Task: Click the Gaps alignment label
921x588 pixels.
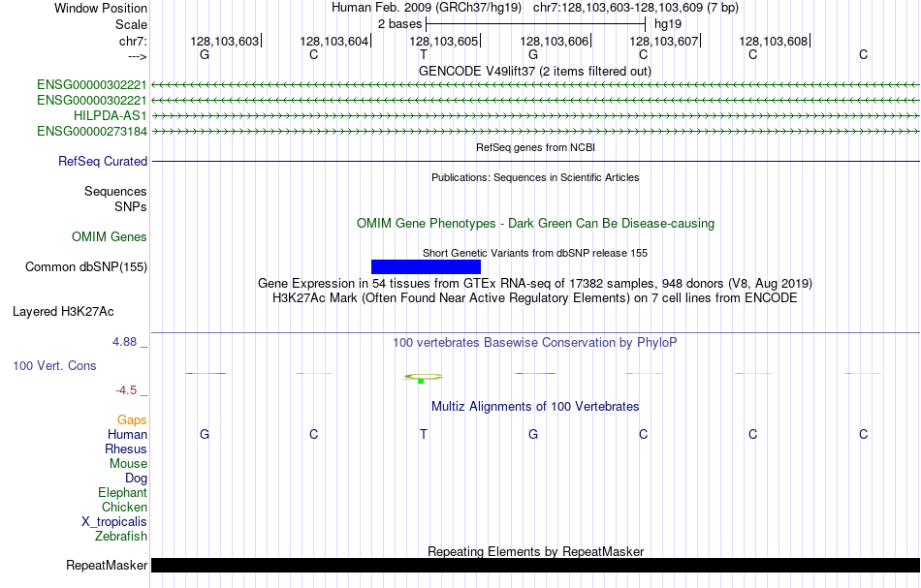Action: tap(132, 419)
